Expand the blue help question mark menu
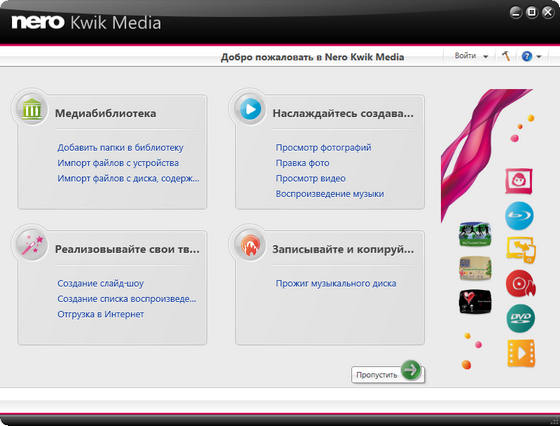The image size is (560, 426). [x=531, y=56]
